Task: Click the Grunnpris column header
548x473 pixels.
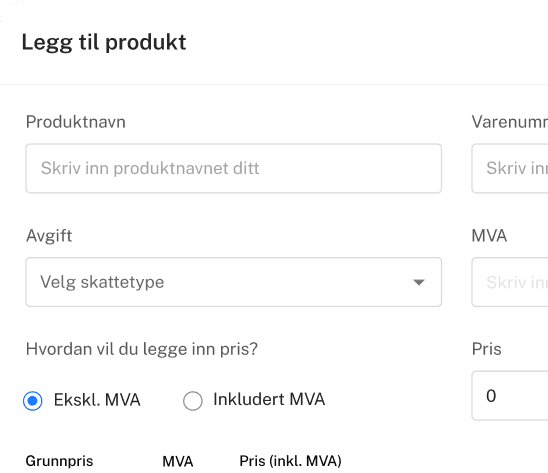Action: (x=59, y=461)
